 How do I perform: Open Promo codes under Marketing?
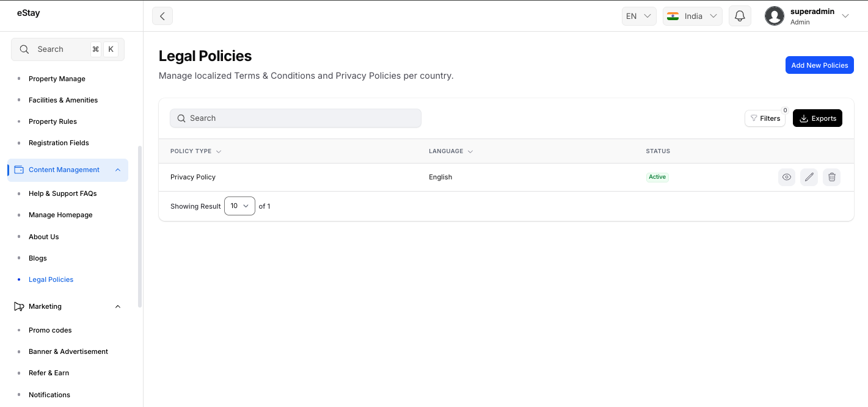pyautogui.click(x=50, y=330)
